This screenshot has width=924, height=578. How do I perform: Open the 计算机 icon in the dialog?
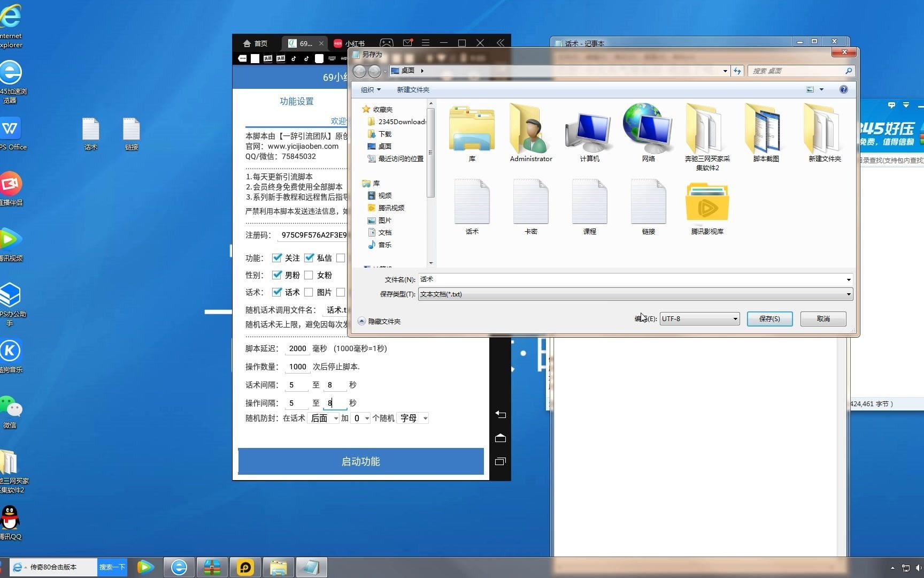tap(590, 133)
